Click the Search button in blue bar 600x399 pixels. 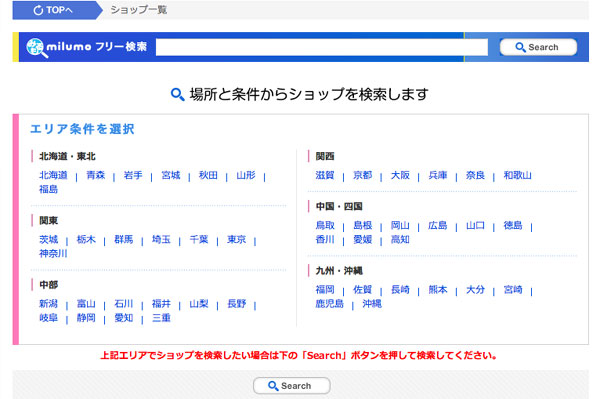538,47
